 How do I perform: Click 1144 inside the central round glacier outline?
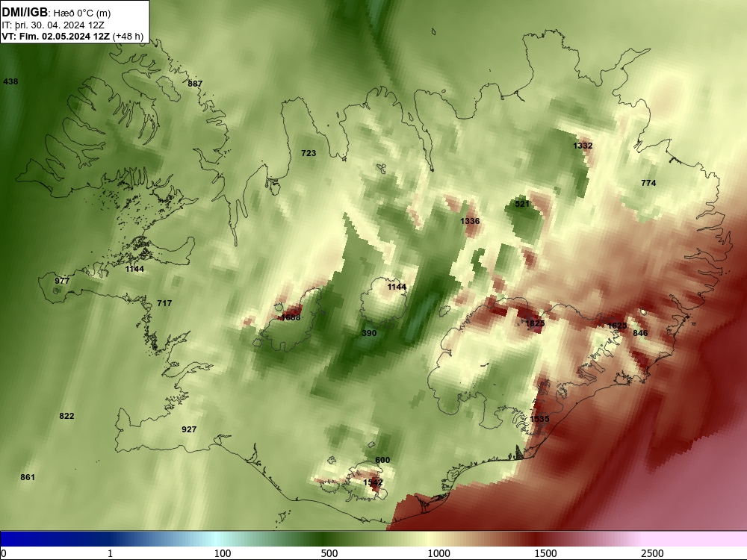pos(397,287)
